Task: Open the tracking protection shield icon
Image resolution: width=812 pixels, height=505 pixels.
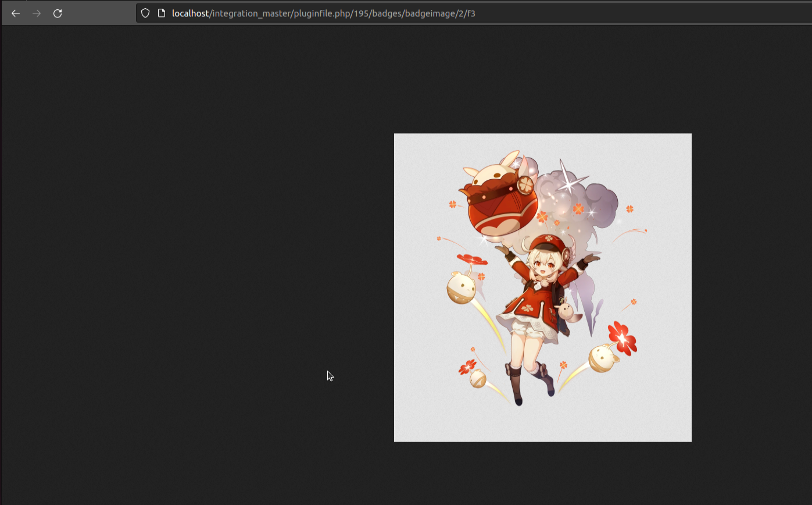Action: point(145,13)
